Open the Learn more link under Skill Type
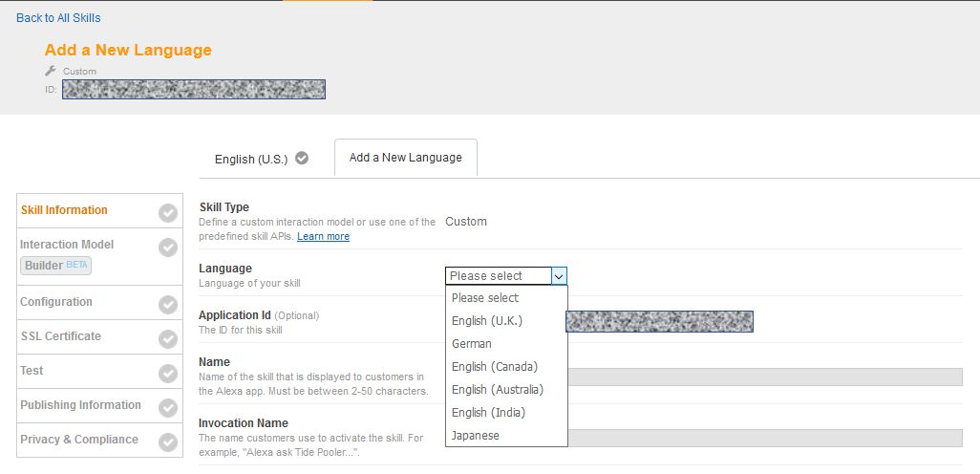Screen dimensions: 980x474 [323, 236]
